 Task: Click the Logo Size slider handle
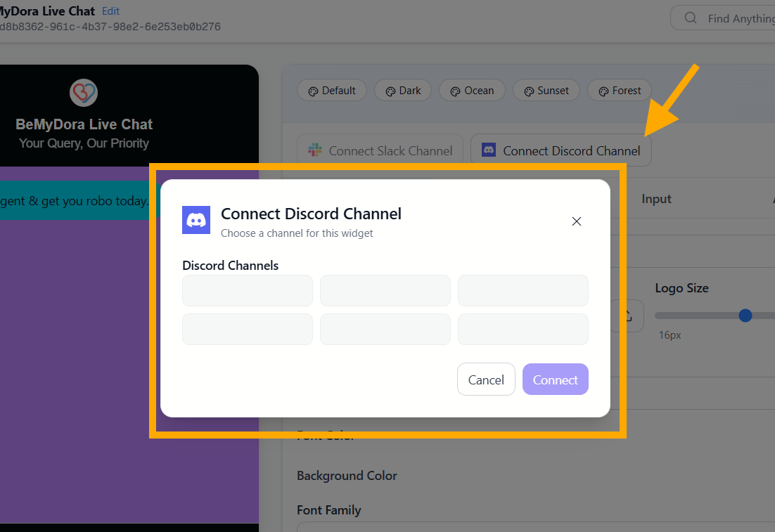(x=745, y=316)
